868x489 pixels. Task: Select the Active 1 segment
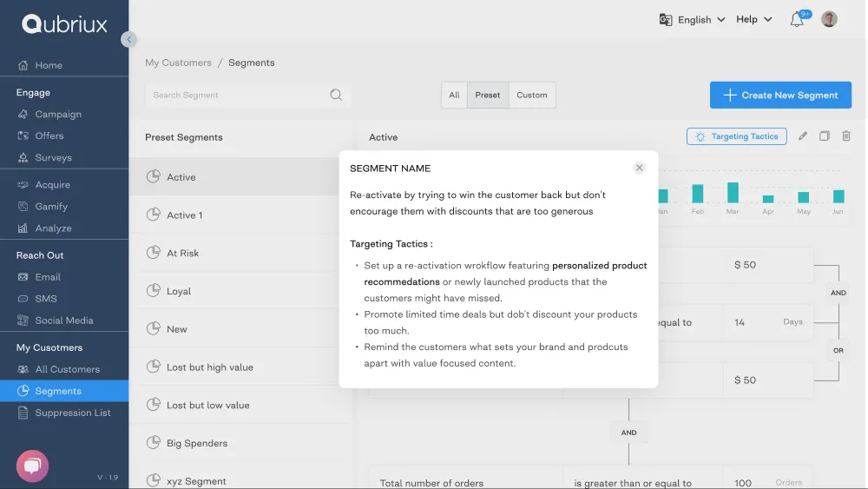(240, 215)
